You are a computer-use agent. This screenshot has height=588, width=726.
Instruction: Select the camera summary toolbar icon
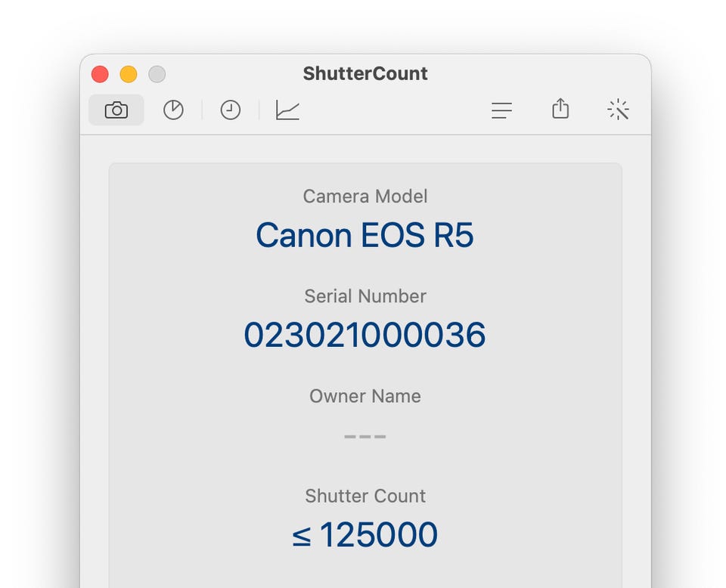[116, 110]
